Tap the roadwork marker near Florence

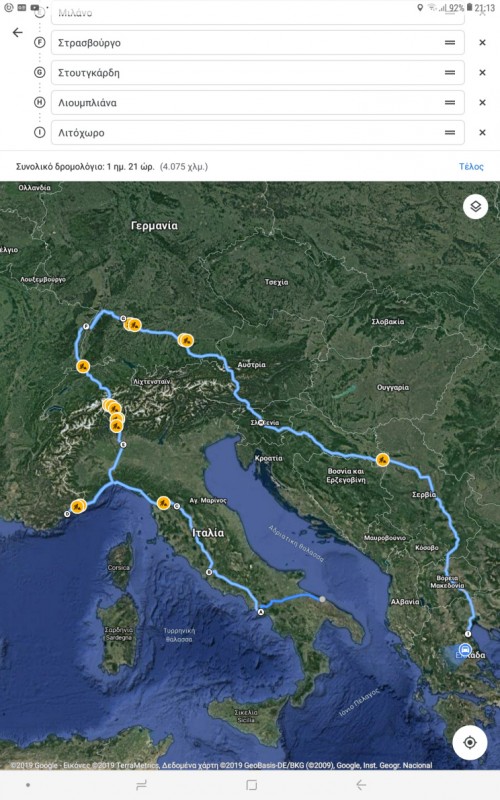click(163, 503)
